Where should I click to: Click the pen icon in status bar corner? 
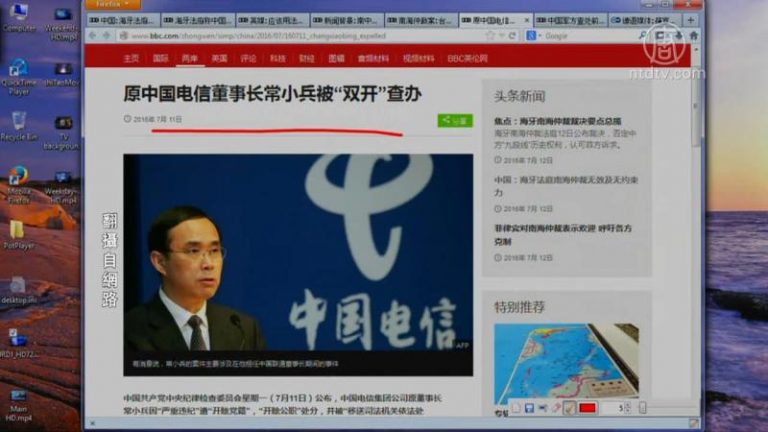(694, 423)
